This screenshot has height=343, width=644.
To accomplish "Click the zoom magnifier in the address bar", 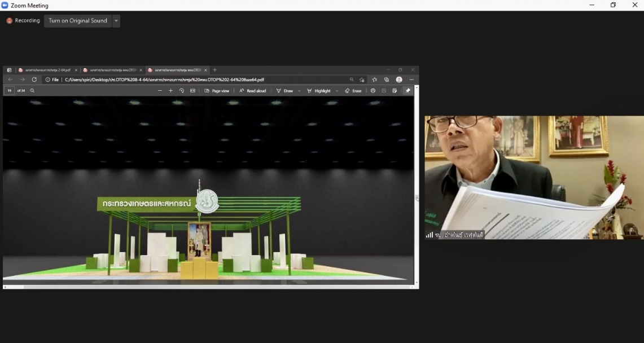I will click(352, 80).
